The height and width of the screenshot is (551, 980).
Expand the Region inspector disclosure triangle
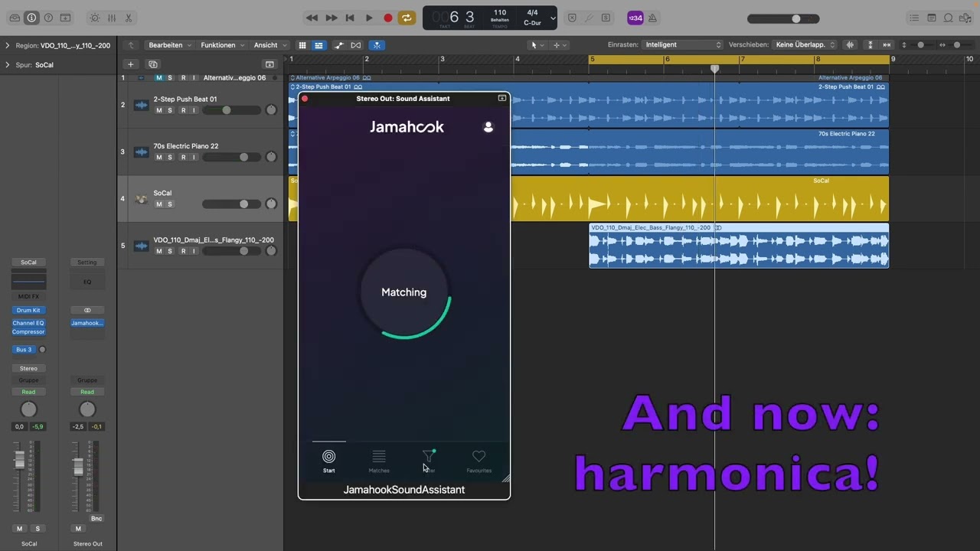click(8, 45)
